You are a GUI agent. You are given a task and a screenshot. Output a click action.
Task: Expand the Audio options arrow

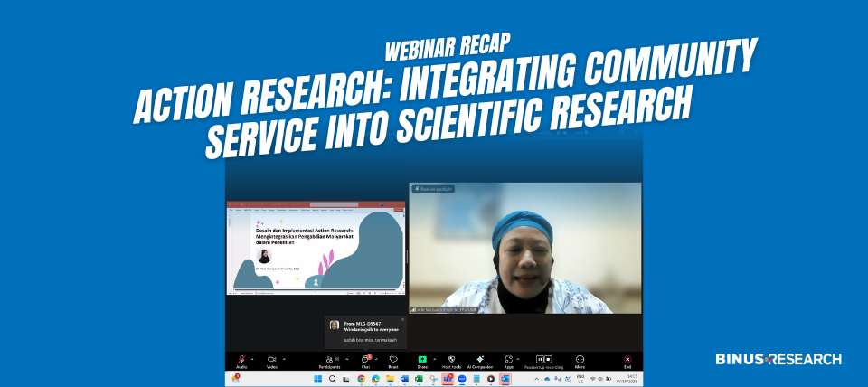tap(253, 358)
